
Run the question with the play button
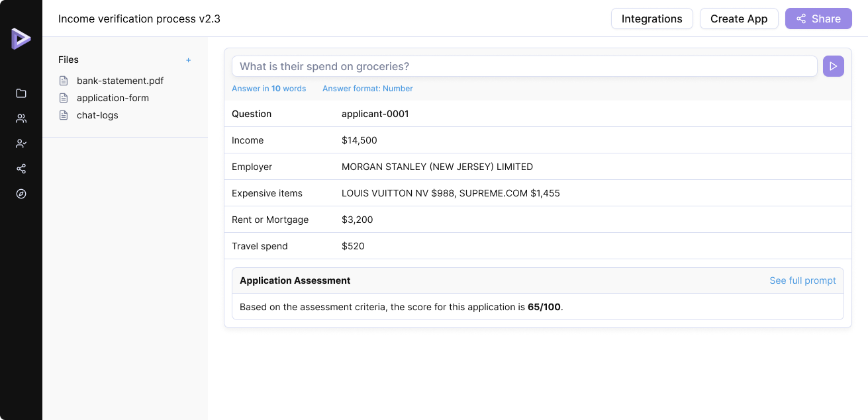tap(833, 66)
